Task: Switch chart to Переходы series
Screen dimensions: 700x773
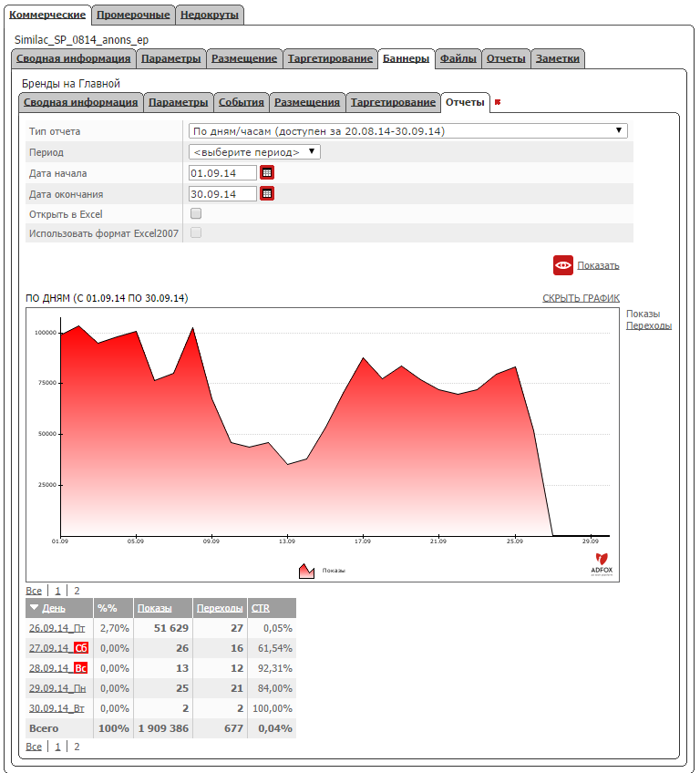Action: [x=649, y=325]
